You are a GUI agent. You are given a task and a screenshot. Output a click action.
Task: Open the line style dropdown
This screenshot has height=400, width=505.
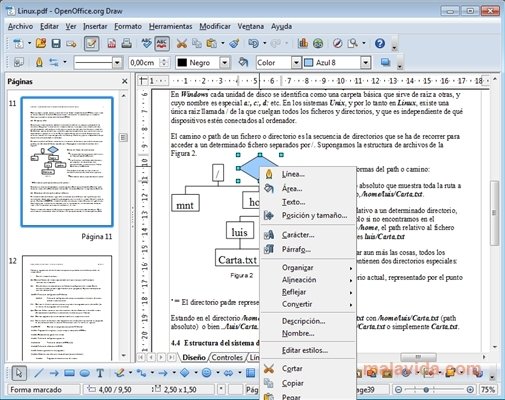point(117,63)
